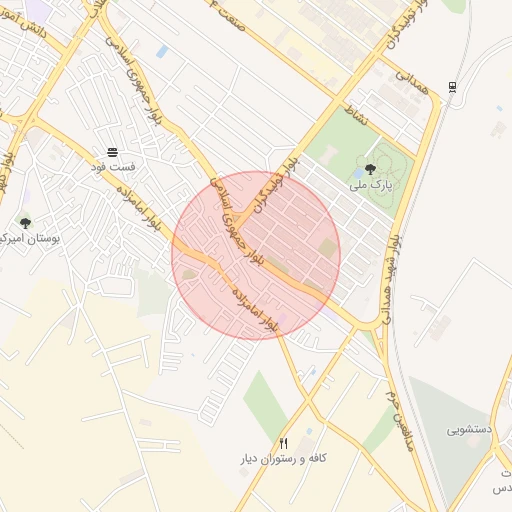Select the نشاط street label
The height and width of the screenshot is (512, 512).
coord(356,115)
